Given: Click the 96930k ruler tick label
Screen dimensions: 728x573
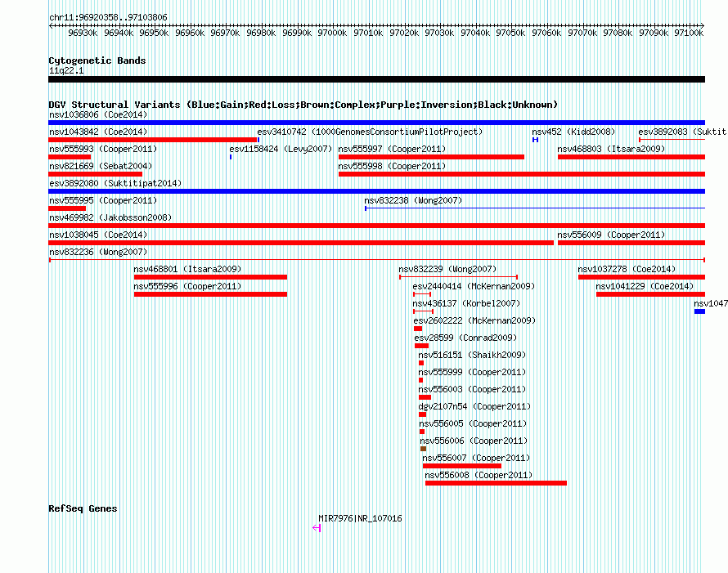Looking at the screenshot, I should (x=83, y=33).
